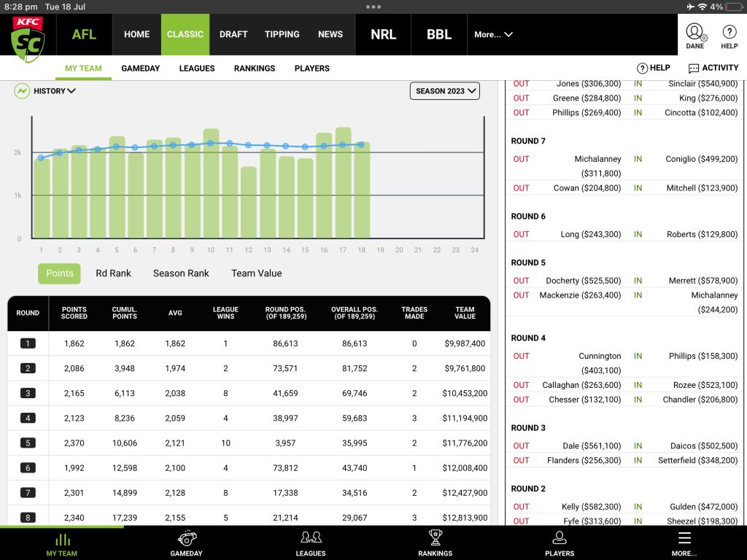Click the round 17 bar on chart

click(343, 183)
